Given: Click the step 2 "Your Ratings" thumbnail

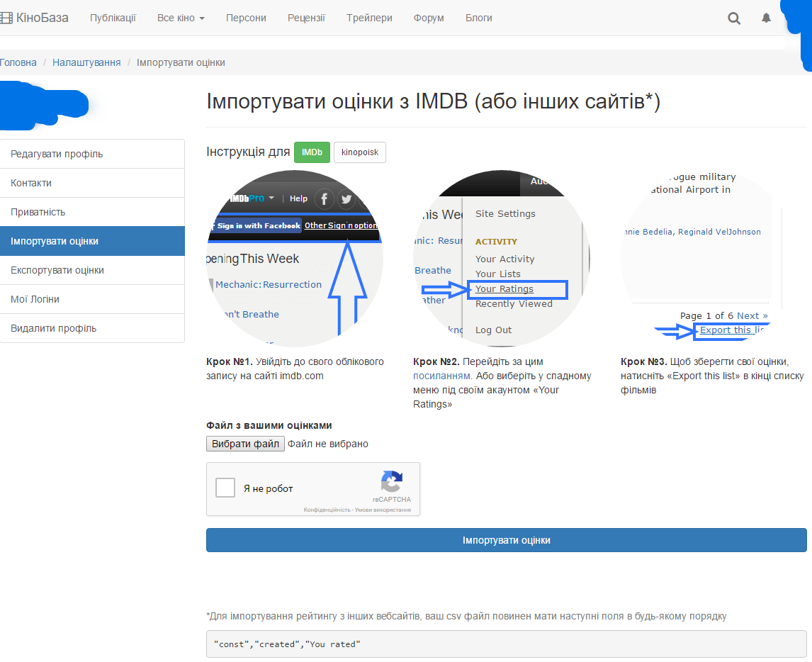Looking at the screenshot, I should coord(501,259).
